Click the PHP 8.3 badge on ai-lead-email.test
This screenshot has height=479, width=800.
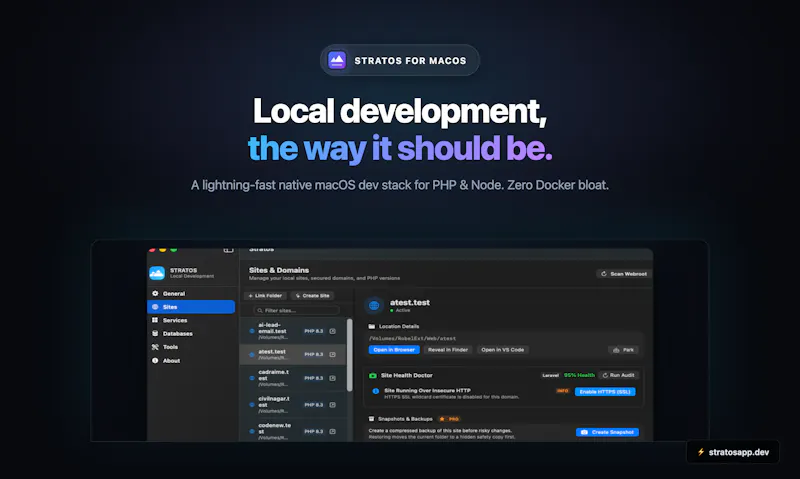coord(314,331)
